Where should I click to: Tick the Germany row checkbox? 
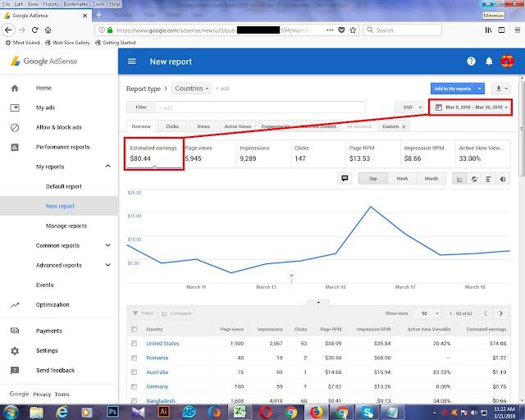click(x=135, y=386)
